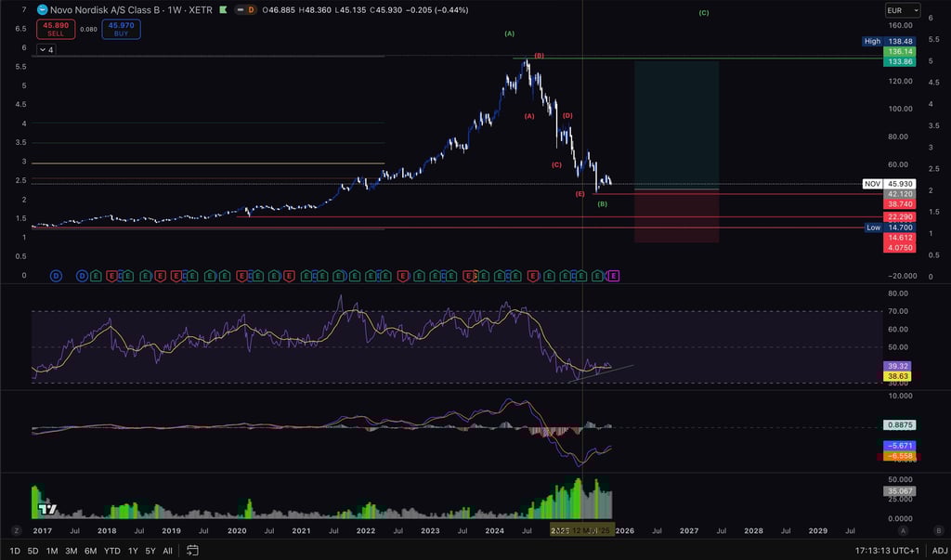Select the 3M time range
Viewport: 951px width, 560px height.
tap(71, 551)
